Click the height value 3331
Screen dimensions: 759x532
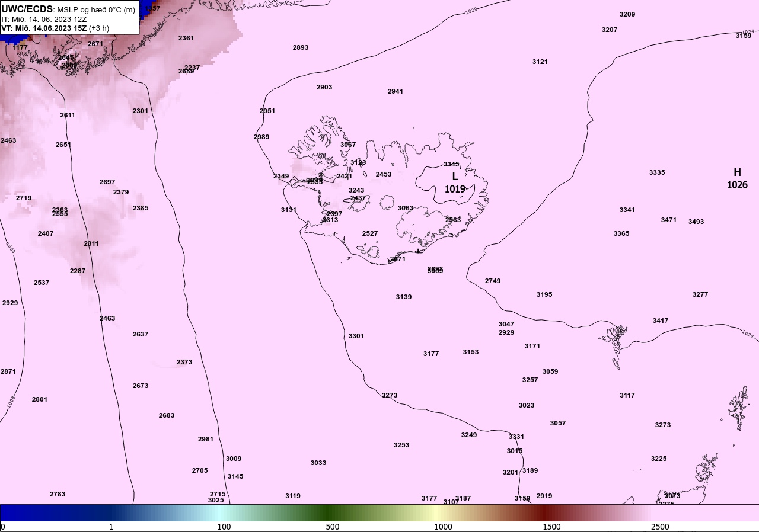click(516, 437)
